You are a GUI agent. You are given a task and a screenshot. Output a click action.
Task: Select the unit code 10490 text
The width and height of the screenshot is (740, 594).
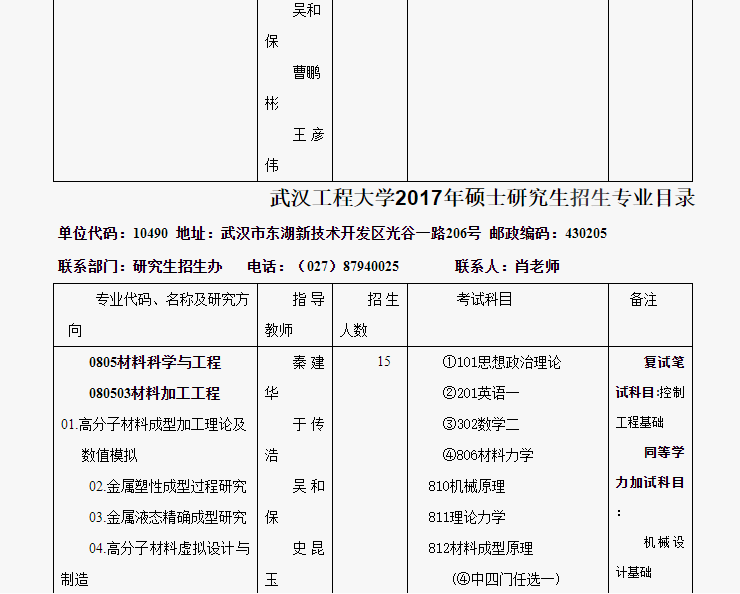pos(150,233)
